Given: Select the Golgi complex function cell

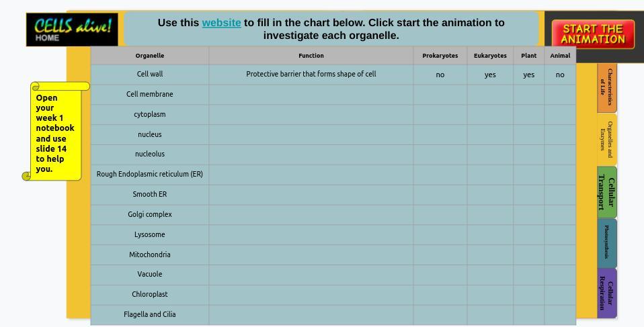Looking at the screenshot, I should pyautogui.click(x=311, y=214).
